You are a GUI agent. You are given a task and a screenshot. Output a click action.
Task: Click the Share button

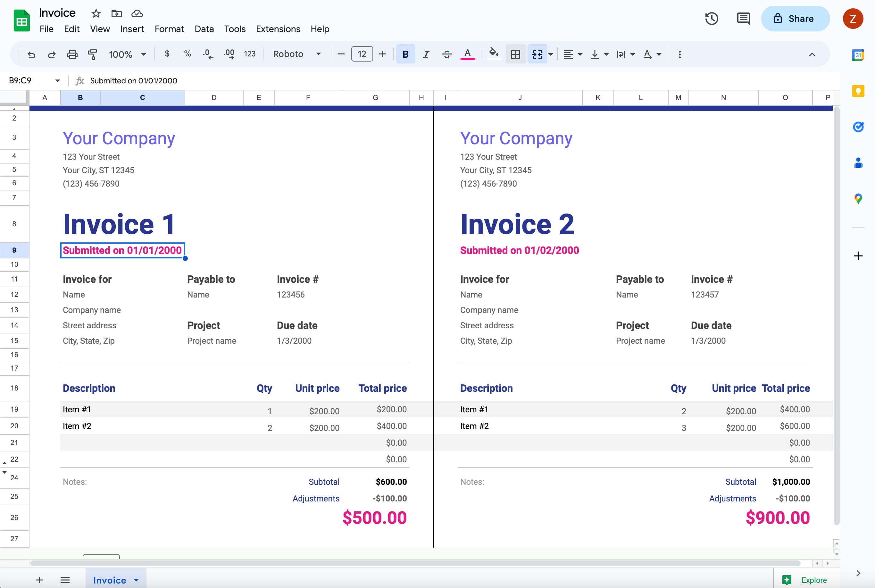[796, 18]
